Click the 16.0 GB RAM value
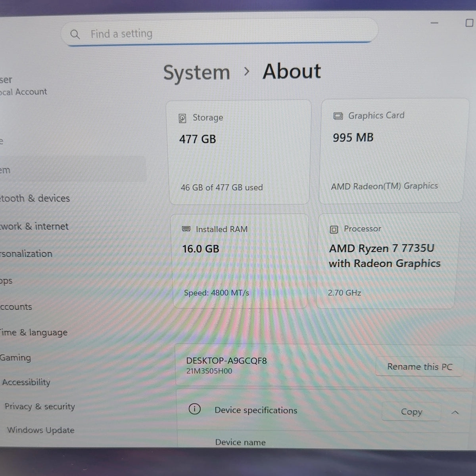476x476 pixels. (201, 249)
